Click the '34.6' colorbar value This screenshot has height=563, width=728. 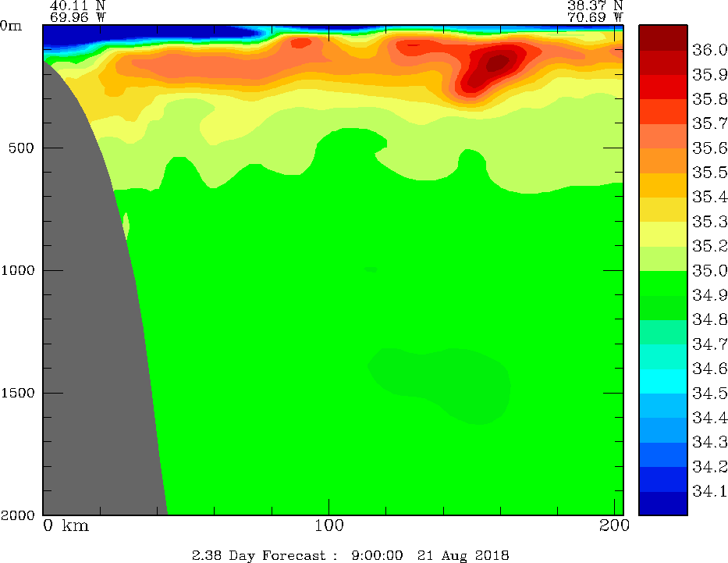point(709,369)
